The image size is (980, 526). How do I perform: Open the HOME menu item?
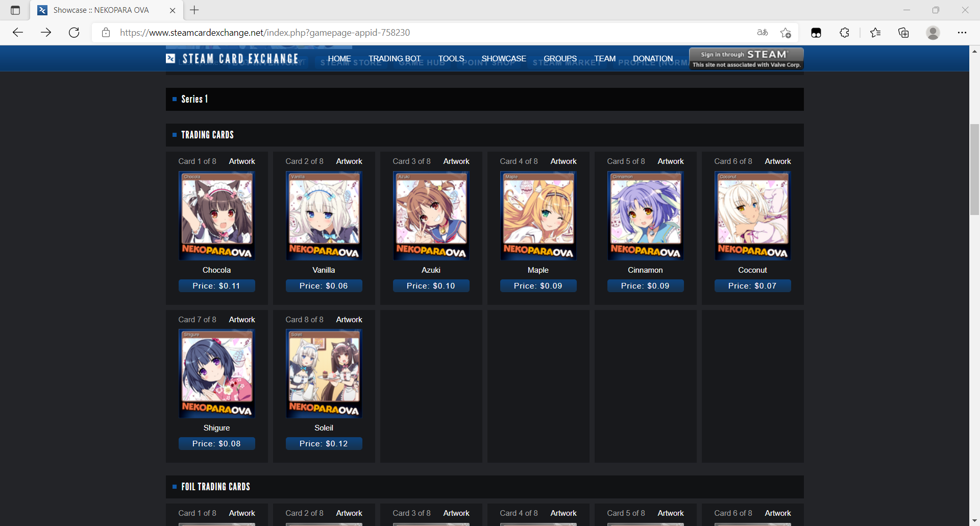(339, 59)
